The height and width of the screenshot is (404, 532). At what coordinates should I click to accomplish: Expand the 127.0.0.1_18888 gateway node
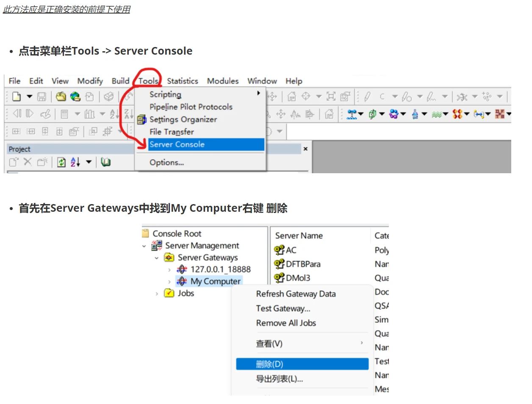pyautogui.click(x=169, y=270)
